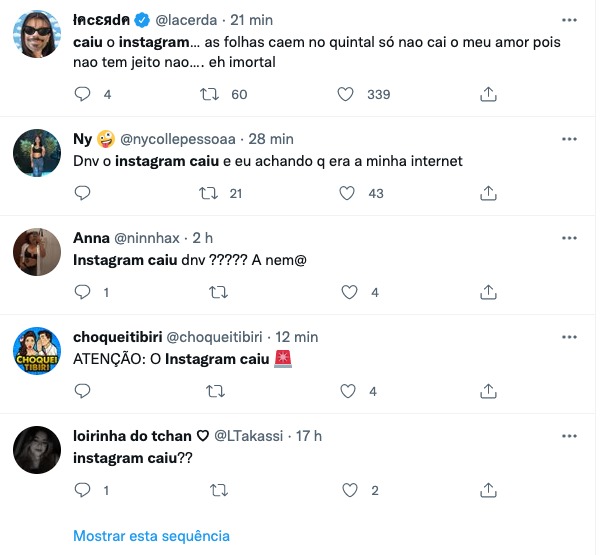Share Anna's tweet
Viewport: 615px width, 555px height.
[x=489, y=292]
